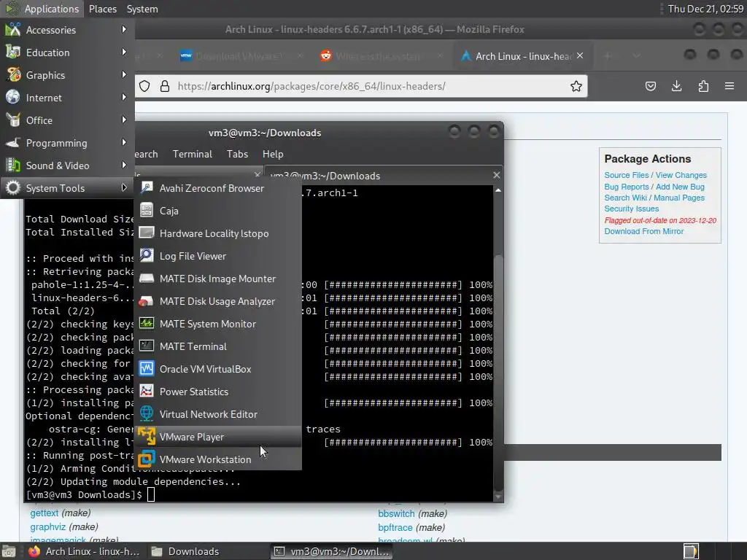Expand the Education submenu arrow

click(x=124, y=52)
